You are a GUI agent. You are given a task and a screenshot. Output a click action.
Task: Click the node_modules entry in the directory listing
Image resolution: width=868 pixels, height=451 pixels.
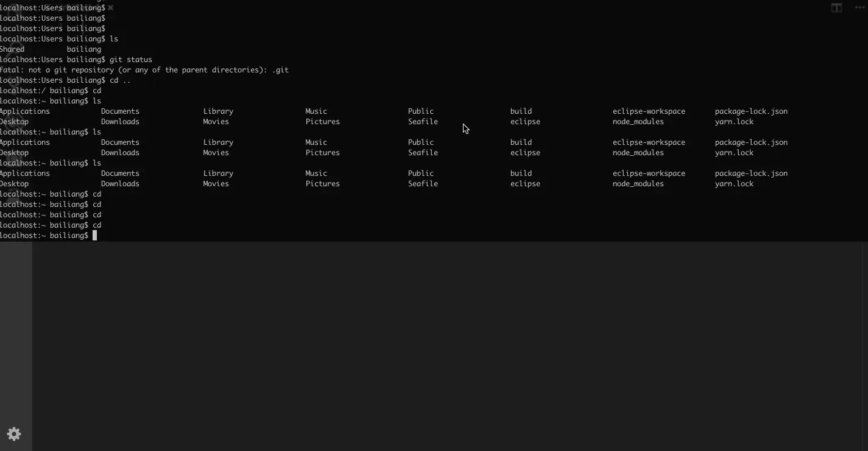pyautogui.click(x=637, y=121)
